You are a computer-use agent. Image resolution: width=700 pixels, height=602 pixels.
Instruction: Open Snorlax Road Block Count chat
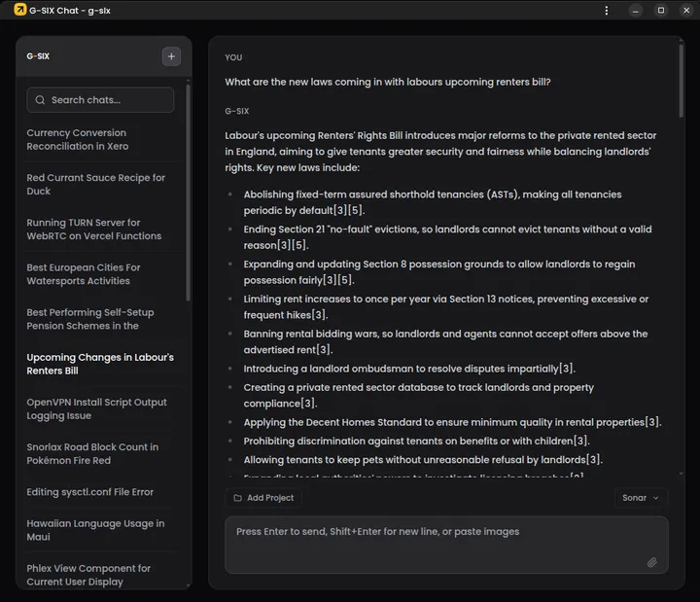click(x=100, y=454)
